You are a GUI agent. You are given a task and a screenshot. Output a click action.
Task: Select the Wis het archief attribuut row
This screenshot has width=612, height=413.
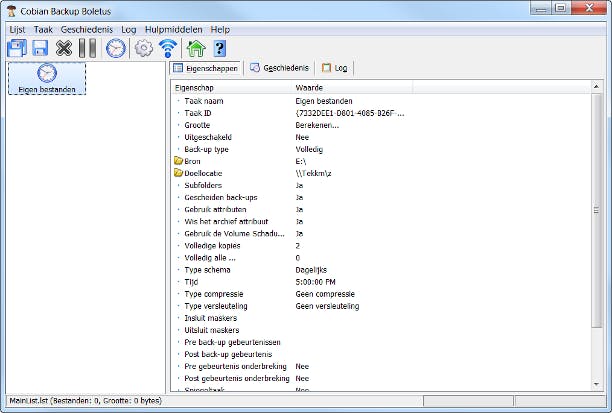(382, 222)
